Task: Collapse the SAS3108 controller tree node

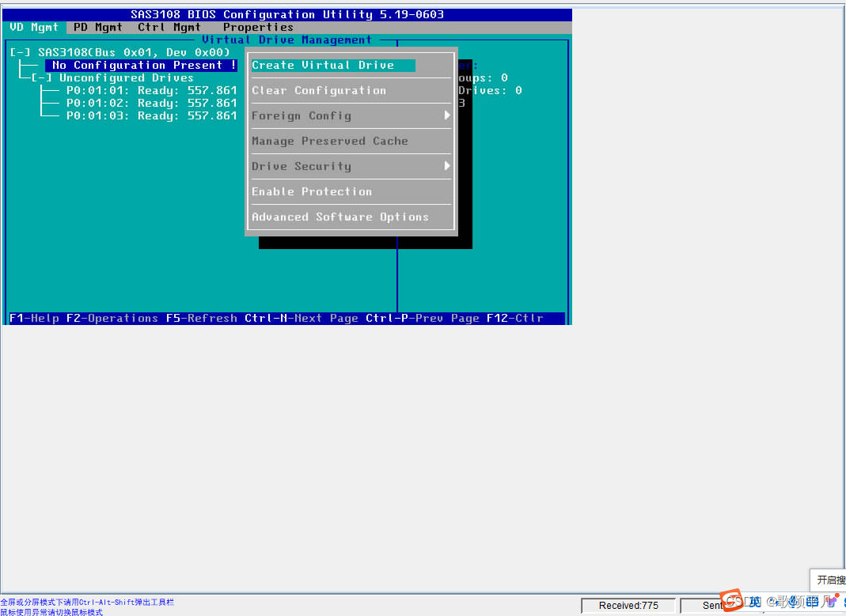Action: click(21, 52)
